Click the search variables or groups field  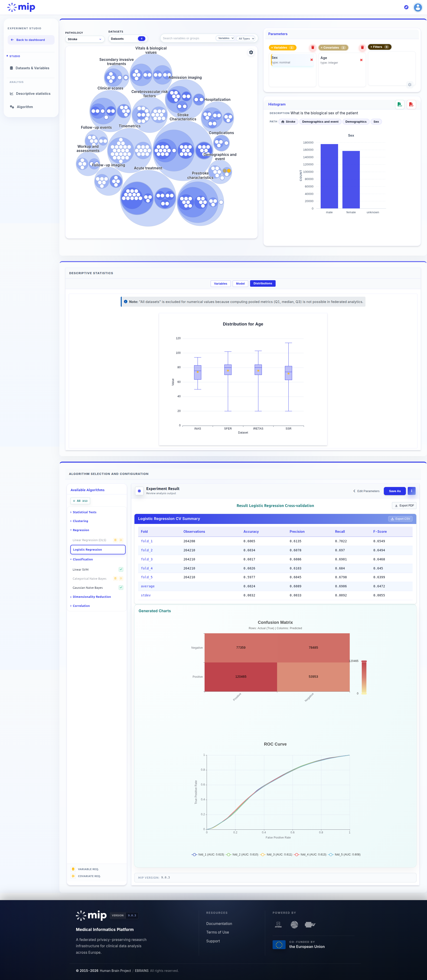188,38
